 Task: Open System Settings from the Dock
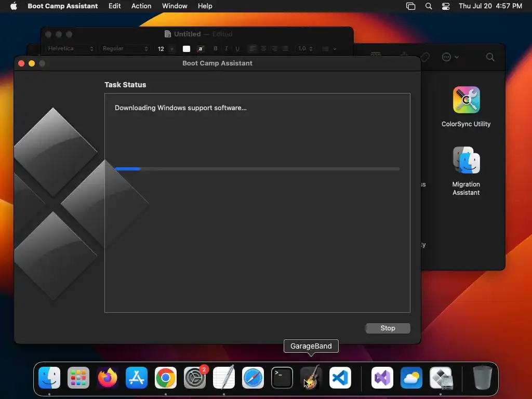point(195,378)
